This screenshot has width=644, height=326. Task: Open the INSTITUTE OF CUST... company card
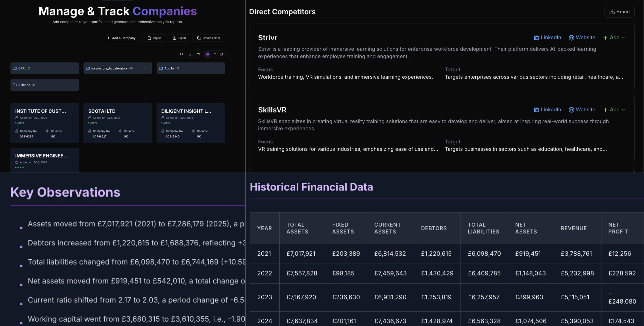pos(41,111)
